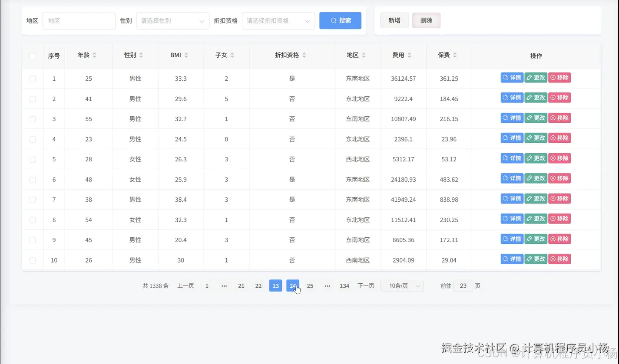Tick the checkbox for row 6
The height and width of the screenshot is (364, 619).
pos(33,180)
